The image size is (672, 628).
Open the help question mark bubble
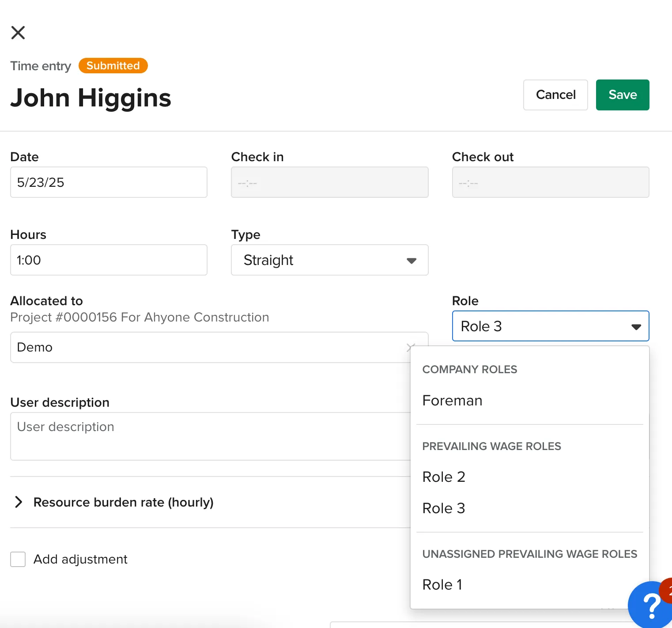point(650,605)
